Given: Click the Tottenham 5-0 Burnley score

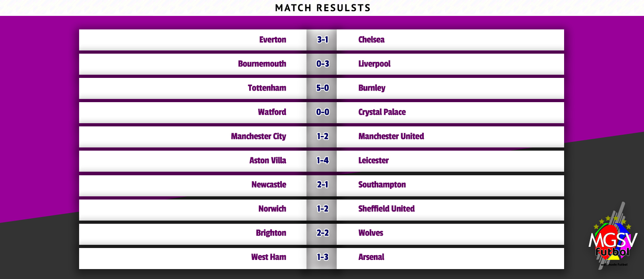Looking at the screenshot, I should click(x=322, y=88).
